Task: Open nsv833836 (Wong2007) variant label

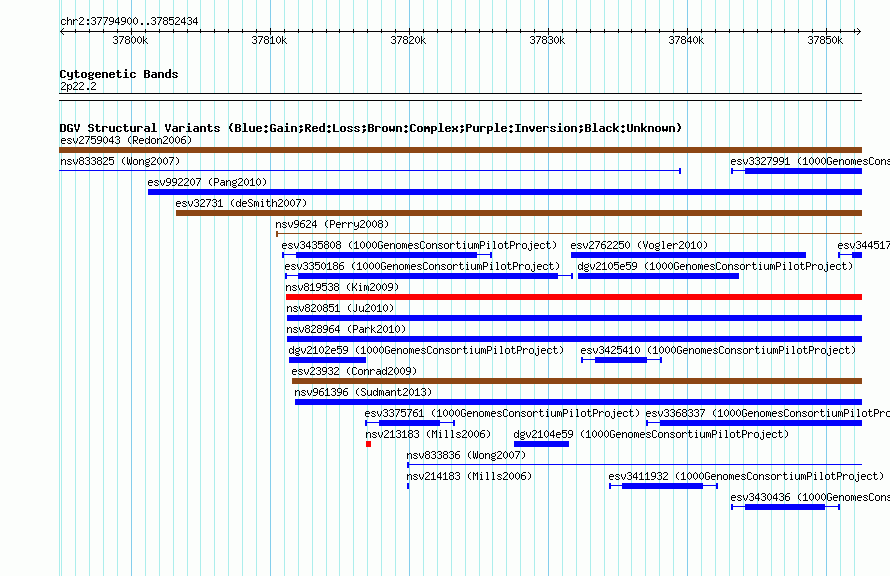Action: coord(466,455)
